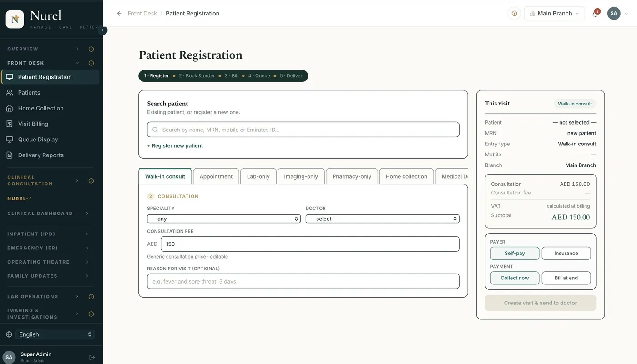Go to Front Desk breadcrumb
This screenshot has width=637, height=364.
click(142, 14)
